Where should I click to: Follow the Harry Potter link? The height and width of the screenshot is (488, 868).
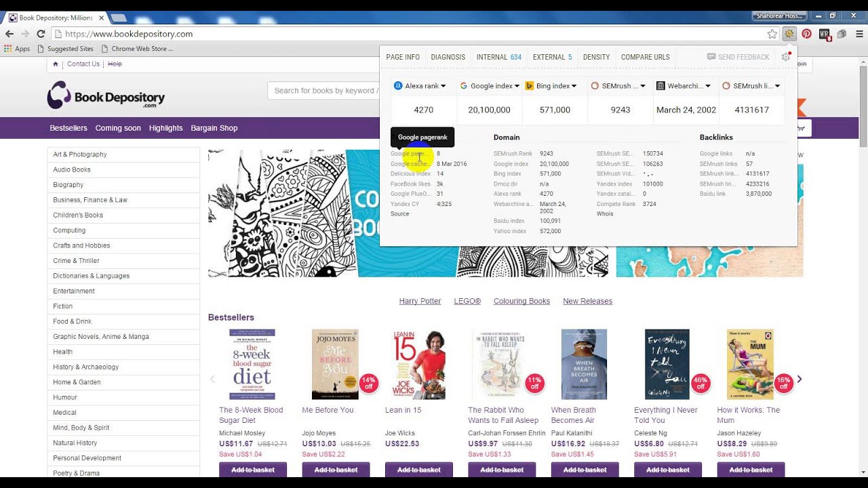(x=420, y=301)
